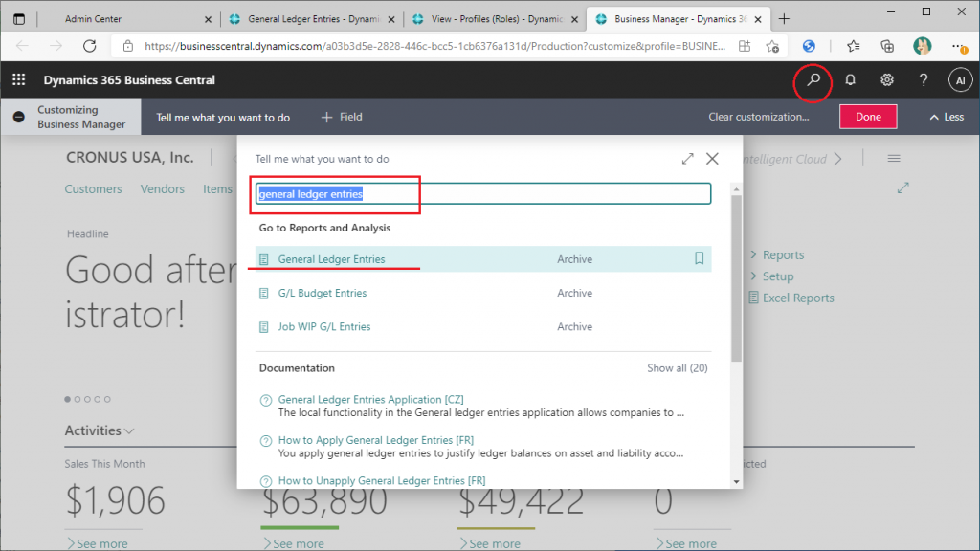980x551 pixels.
Task: Click the browser address bar URL
Action: tap(435, 46)
